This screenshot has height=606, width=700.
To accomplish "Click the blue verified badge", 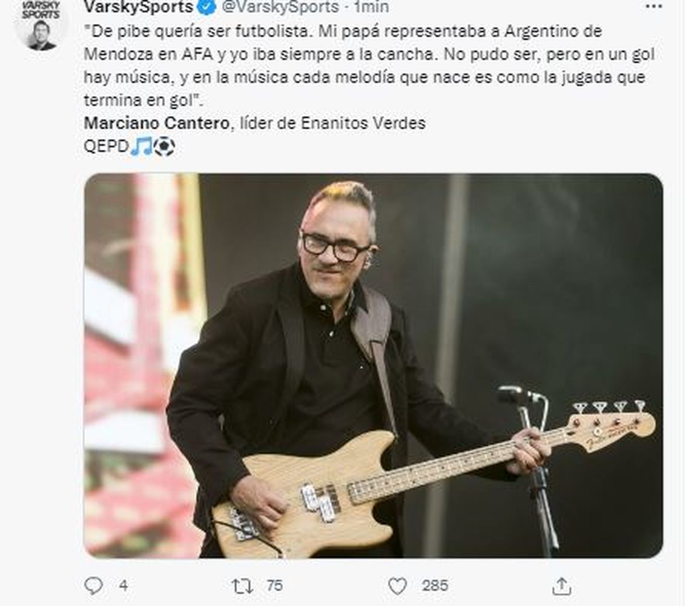I will 207,7.
